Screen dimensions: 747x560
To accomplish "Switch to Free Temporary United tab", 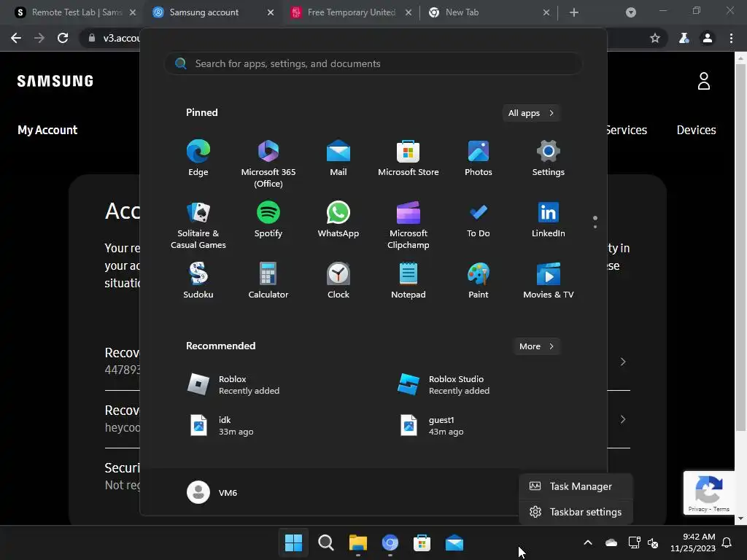I will (349, 12).
